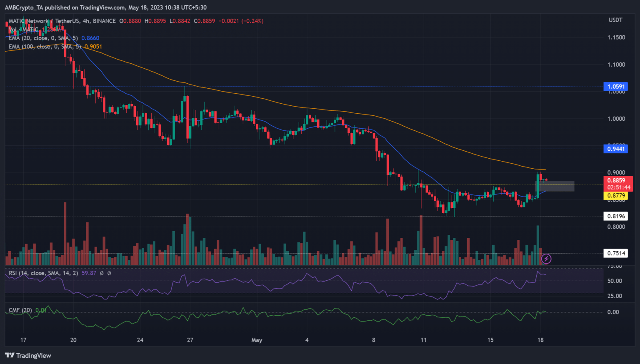
Task: Click the 18 date marker on time axis
Action: pyautogui.click(x=540, y=340)
